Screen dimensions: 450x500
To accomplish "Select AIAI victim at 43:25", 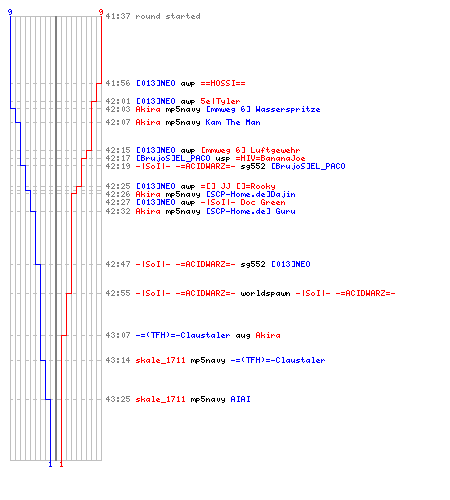I will [x=240, y=399].
